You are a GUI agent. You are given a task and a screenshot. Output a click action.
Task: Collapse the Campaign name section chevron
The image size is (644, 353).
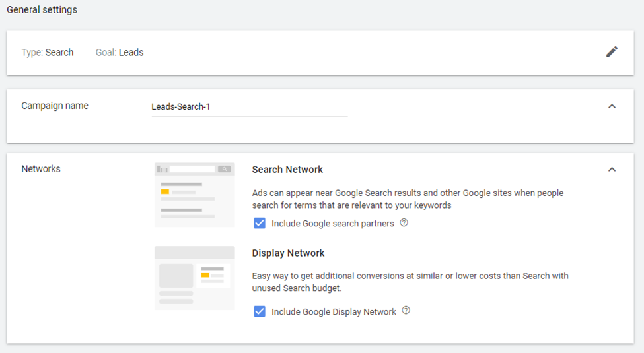(612, 106)
